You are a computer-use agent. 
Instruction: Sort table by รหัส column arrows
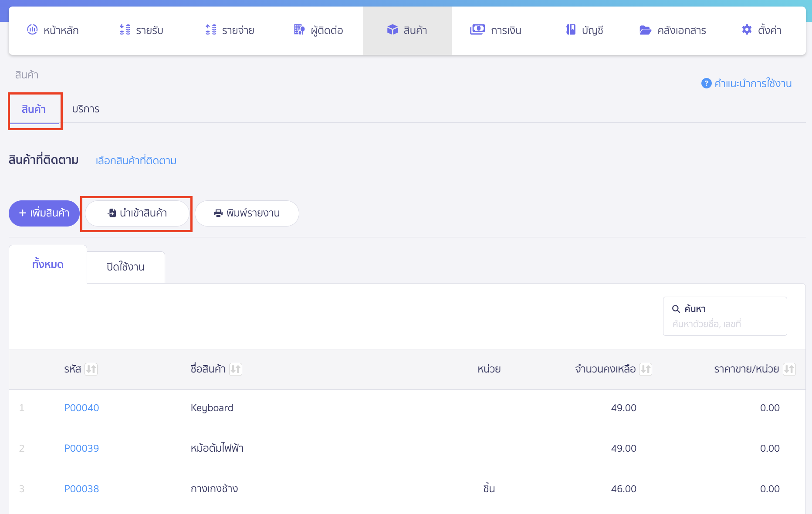tap(91, 369)
